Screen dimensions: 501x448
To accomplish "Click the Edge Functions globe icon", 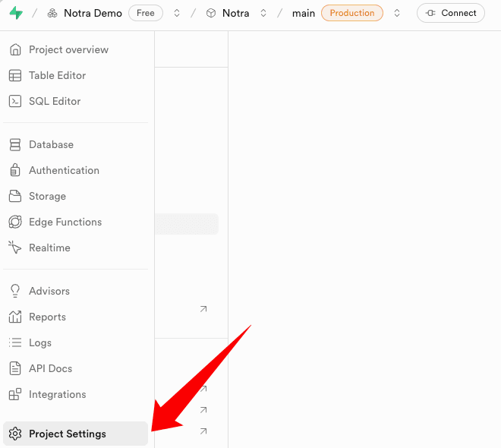I will tap(15, 222).
